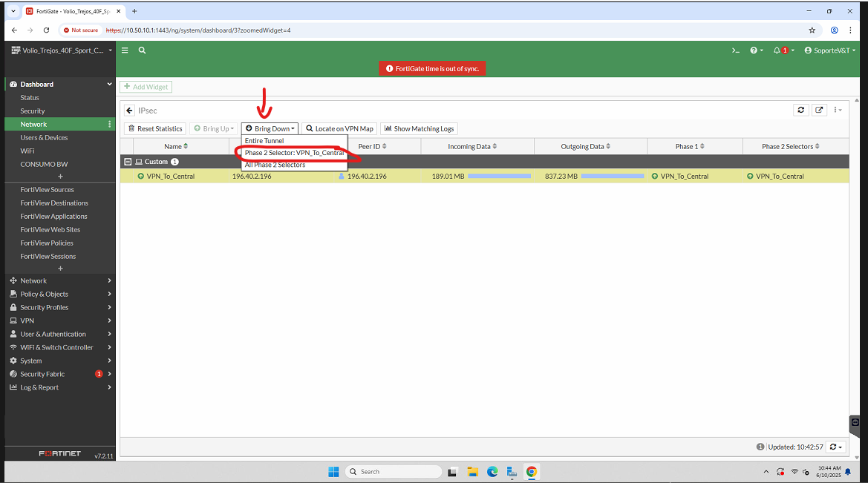868x483 pixels.
Task: Click the Add Widget button
Action: [146, 87]
